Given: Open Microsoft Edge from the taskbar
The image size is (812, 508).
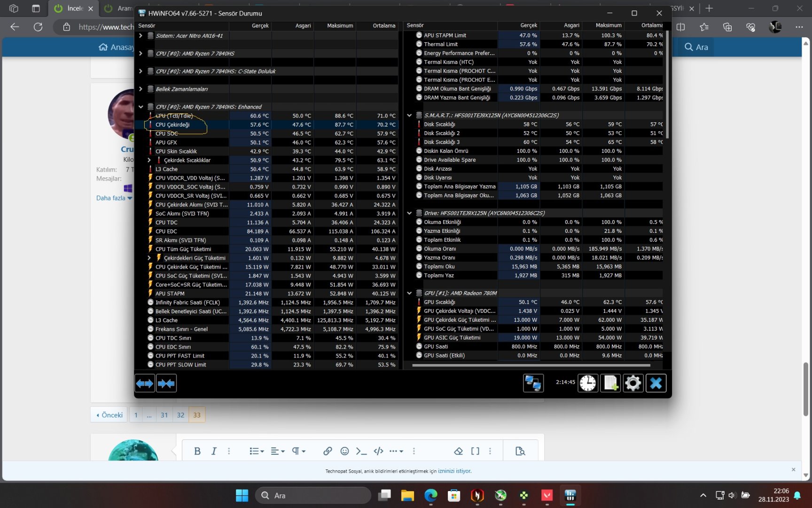Looking at the screenshot, I should [431, 495].
